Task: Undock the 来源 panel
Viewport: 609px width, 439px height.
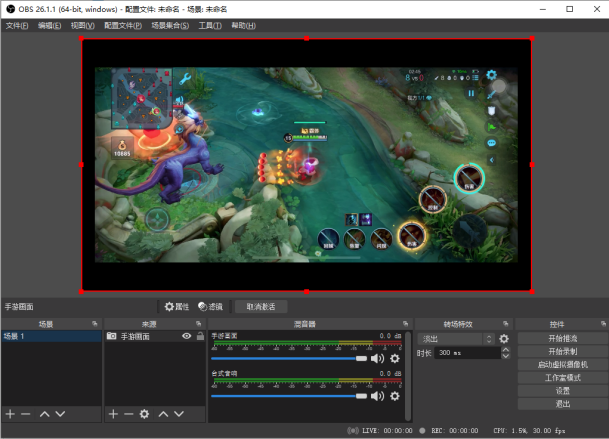Action: [198, 324]
